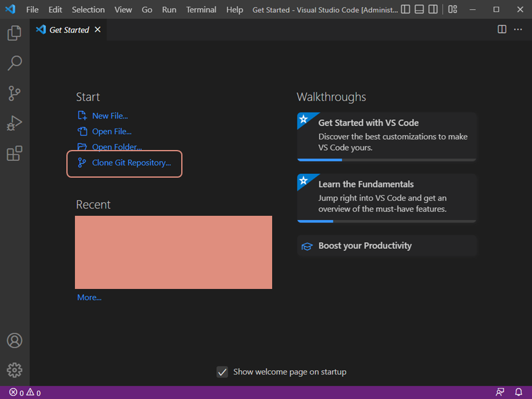Open Source Control view in activity bar
This screenshot has width=532, height=399.
14,93
